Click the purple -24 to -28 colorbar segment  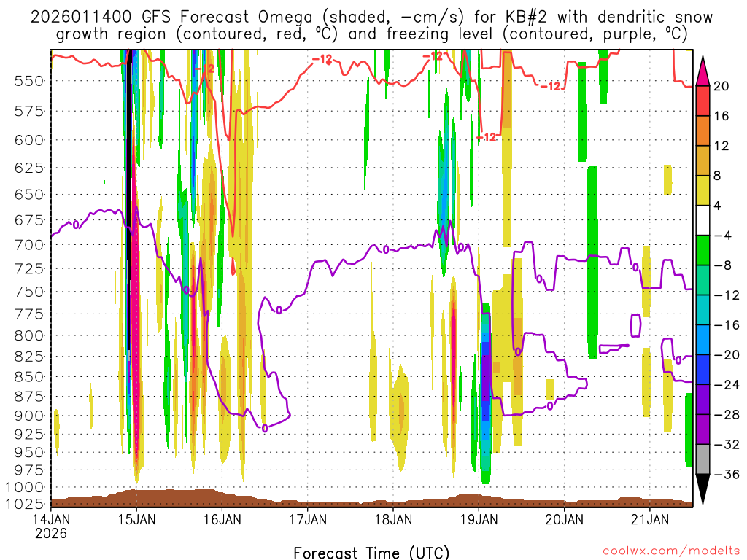coord(703,400)
